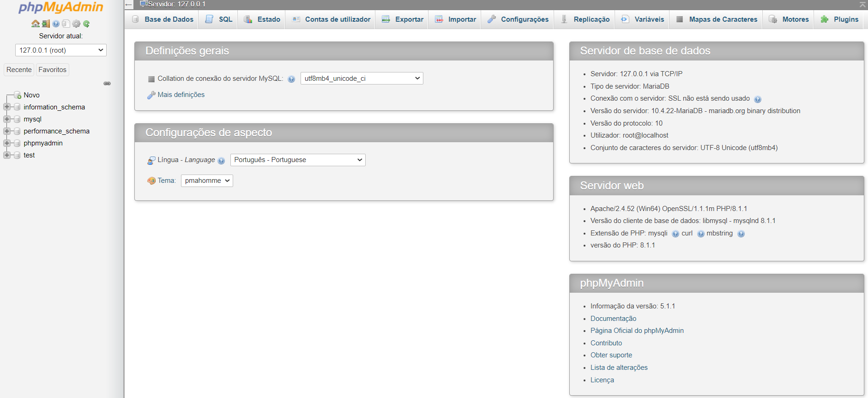The height and width of the screenshot is (398, 868).
Task: Select Novo in the database tree
Action: [32, 95]
